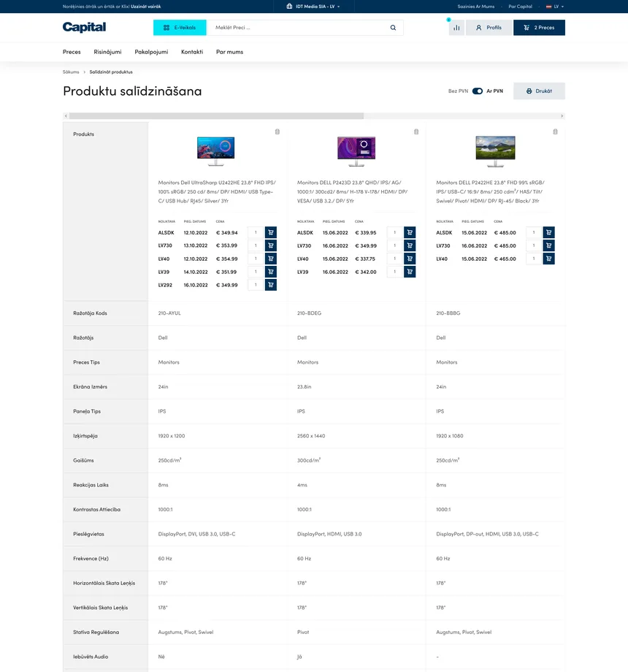The image size is (628, 672).
Task: Add P2423D LV39 €342.00 offer to cart
Action: click(x=410, y=272)
